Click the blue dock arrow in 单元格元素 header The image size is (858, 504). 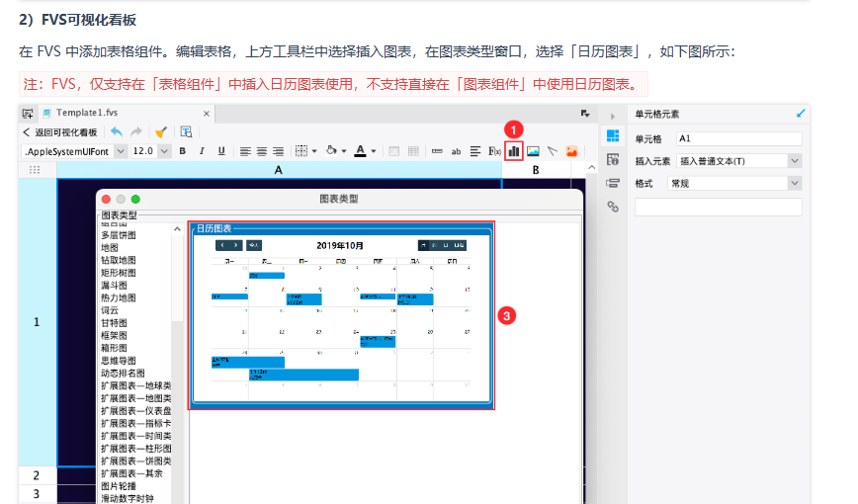[801, 114]
